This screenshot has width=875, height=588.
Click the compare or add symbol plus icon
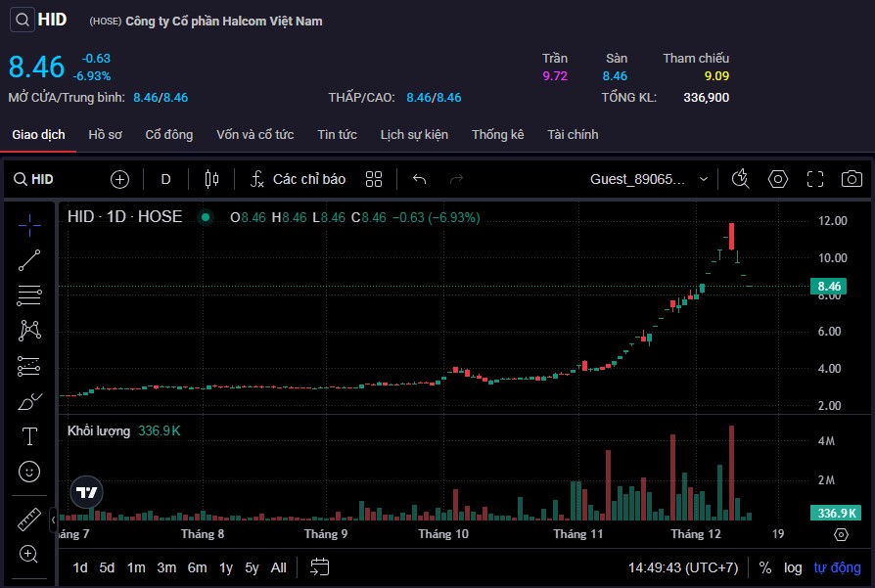(119, 179)
